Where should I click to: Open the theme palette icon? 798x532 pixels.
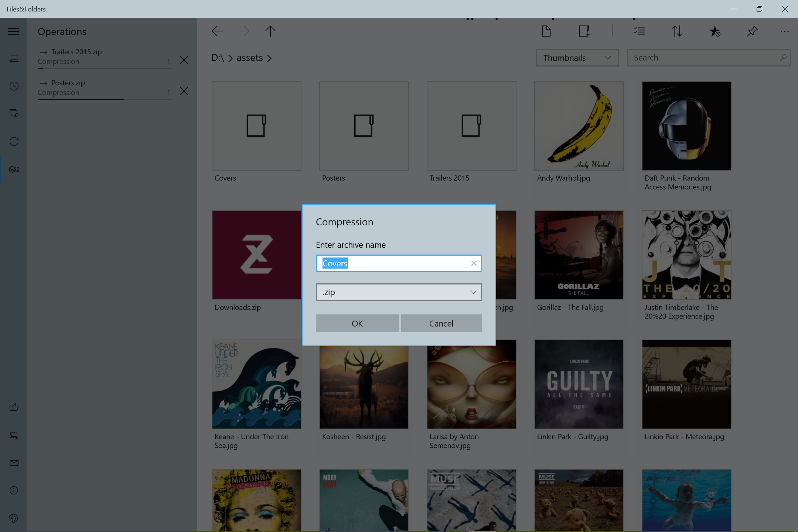coord(14,518)
